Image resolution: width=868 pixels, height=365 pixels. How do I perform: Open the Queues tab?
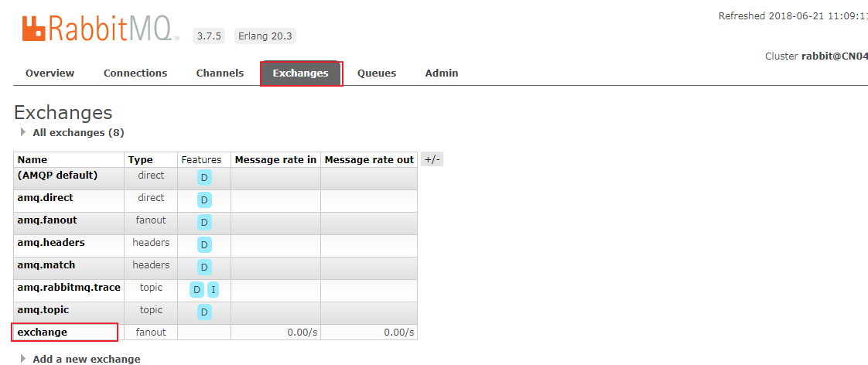(x=377, y=73)
